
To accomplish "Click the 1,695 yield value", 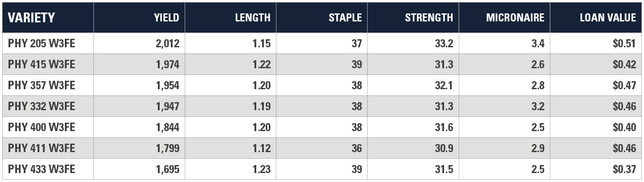I will (x=168, y=169).
